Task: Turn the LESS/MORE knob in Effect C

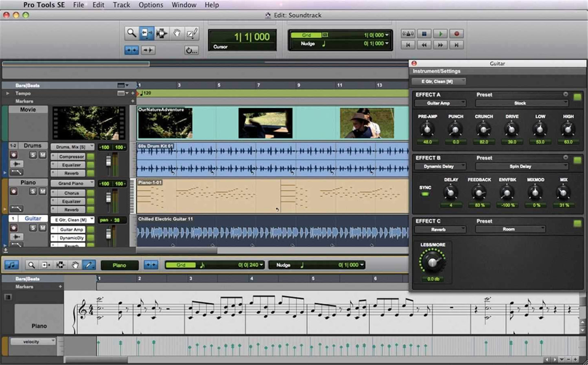Action: pyautogui.click(x=433, y=260)
